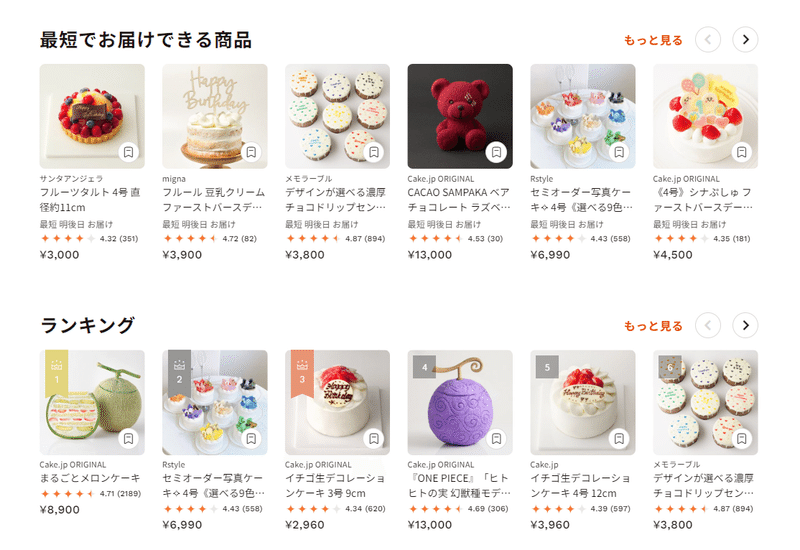This screenshot has height=550, width=800.
Task: Bookmark the Rstyle cake ranked second
Action: 251,438
